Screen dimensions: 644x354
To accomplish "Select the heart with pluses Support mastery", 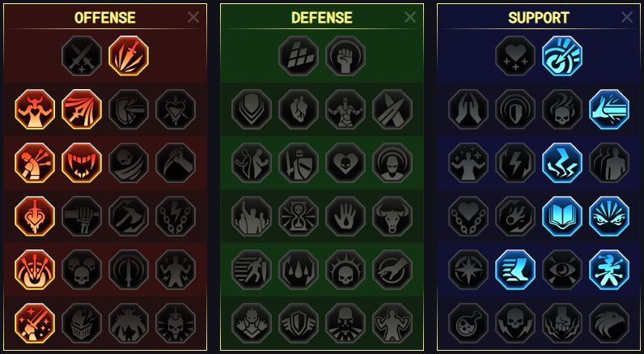I will click(x=515, y=56).
